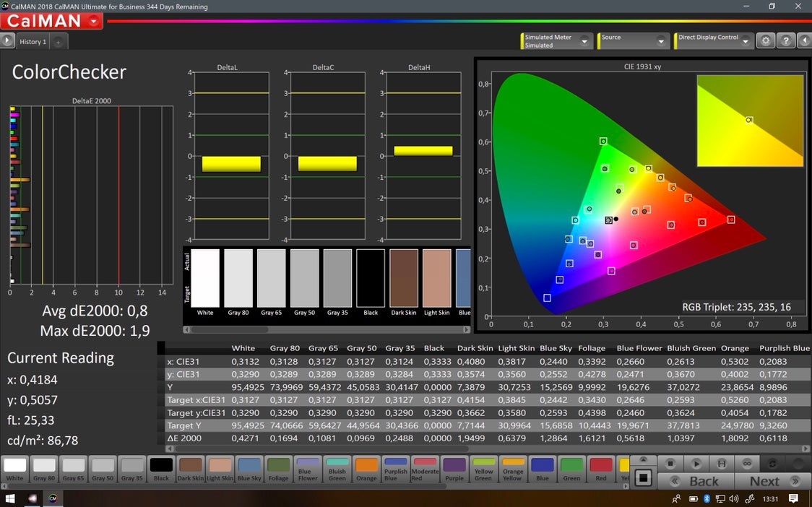Viewport: 812px width, 507px height.
Task: Click the battery icon in the system tray
Action: [694, 499]
